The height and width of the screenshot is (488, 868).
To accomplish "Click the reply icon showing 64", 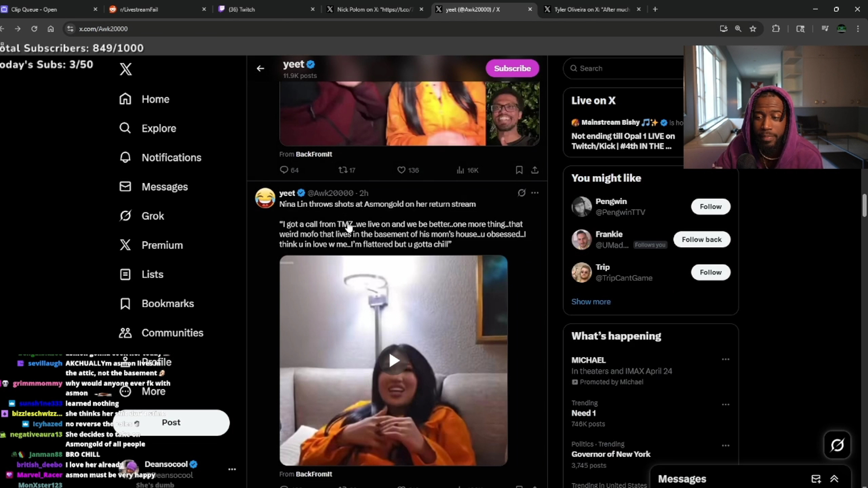I will pos(284,170).
